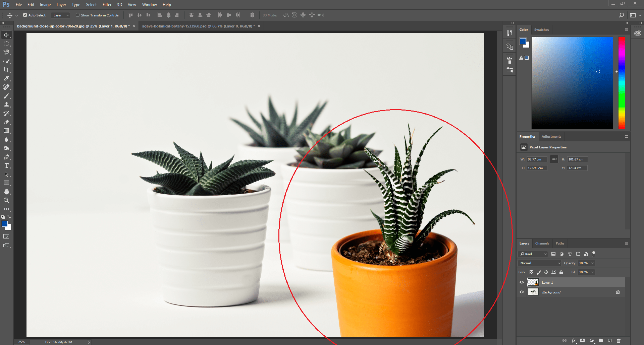Click the Layer 1 thumbnail
The width and height of the screenshot is (644, 345).
click(533, 282)
